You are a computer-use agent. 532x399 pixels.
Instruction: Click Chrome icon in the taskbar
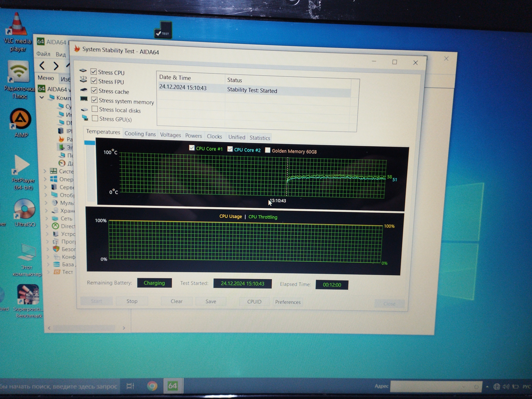tap(152, 386)
